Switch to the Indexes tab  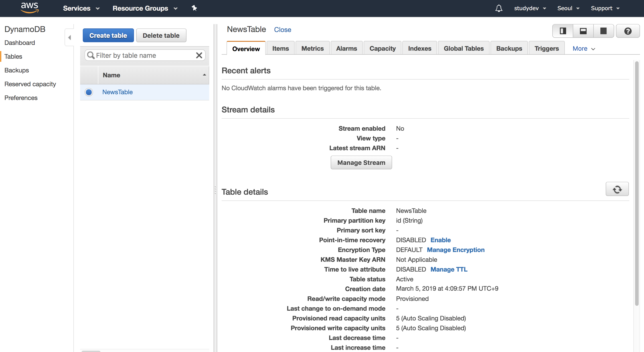(x=419, y=48)
